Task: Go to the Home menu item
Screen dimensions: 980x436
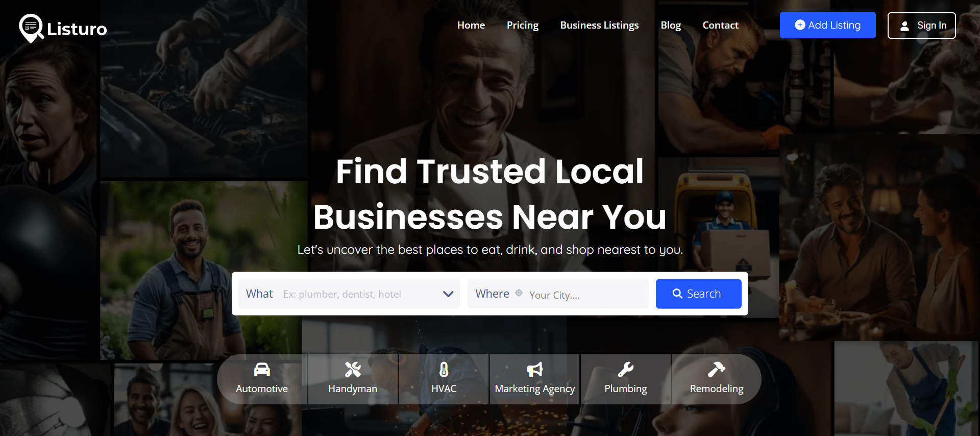Action: coord(471,25)
